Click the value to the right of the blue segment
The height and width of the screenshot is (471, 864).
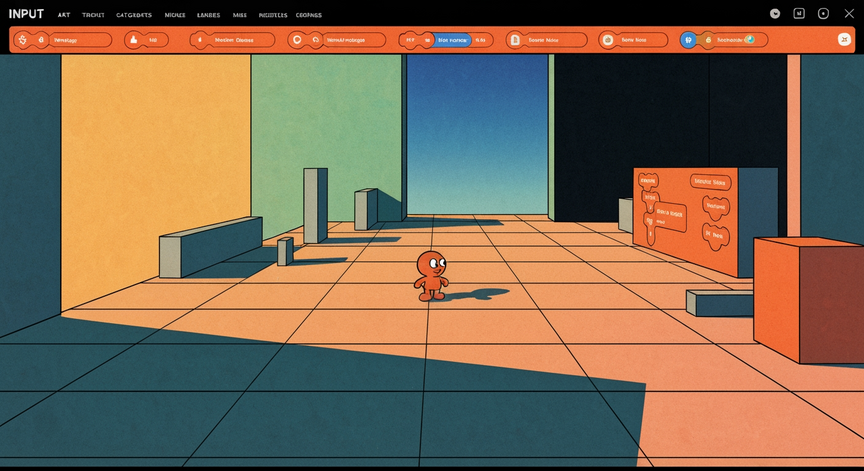point(480,40)
